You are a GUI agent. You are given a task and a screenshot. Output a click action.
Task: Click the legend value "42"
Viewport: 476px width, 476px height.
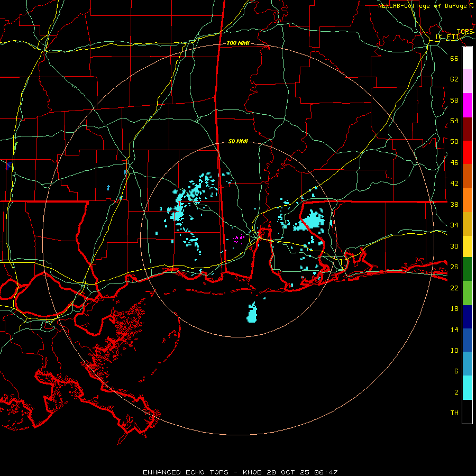point(454,184)
